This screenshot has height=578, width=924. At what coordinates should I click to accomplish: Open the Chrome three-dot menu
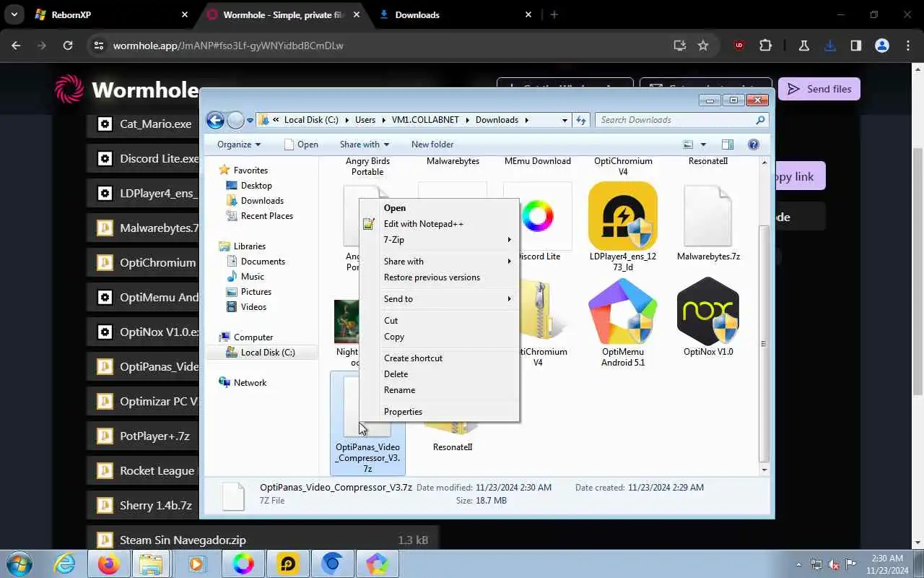(x=908, y=46)
